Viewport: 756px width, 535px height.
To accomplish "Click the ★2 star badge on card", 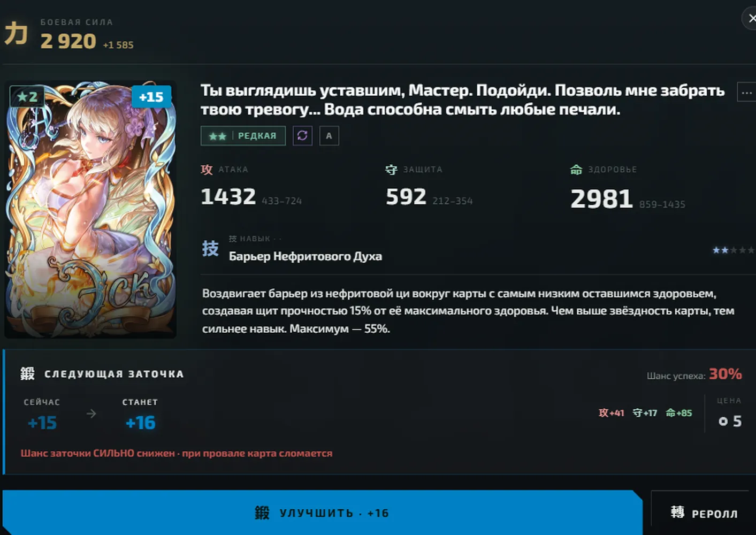I will click(27, 96).
